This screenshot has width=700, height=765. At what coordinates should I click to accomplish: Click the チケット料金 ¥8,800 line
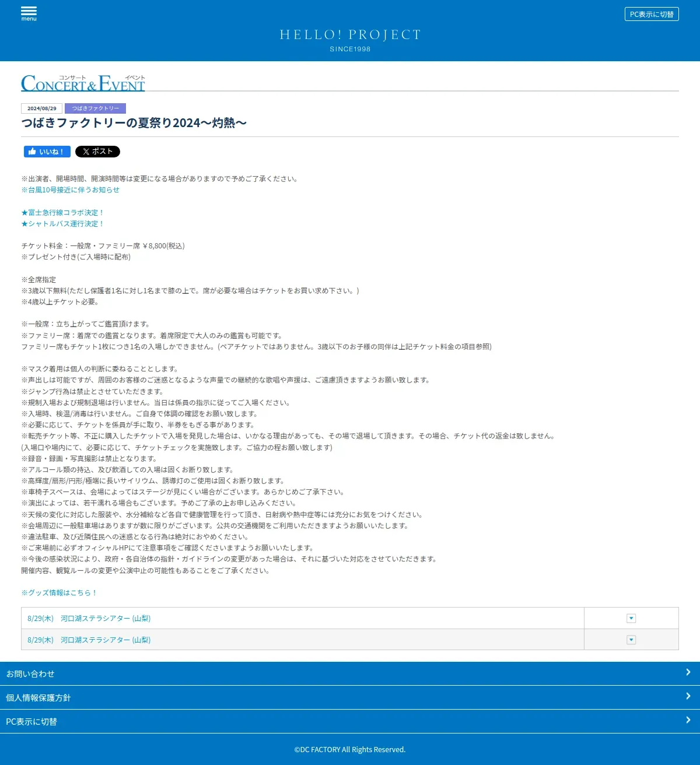click(103, 246)
